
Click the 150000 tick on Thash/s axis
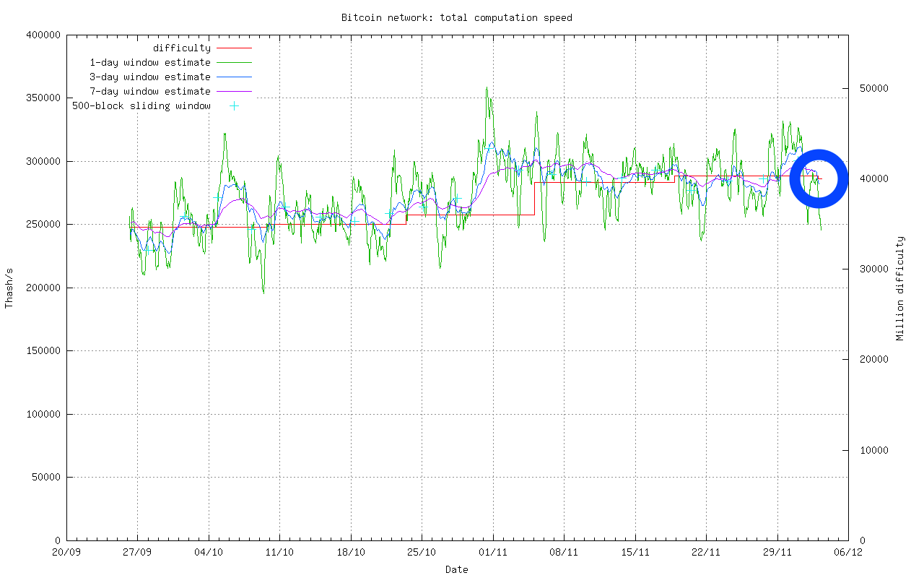coord(43,351)
